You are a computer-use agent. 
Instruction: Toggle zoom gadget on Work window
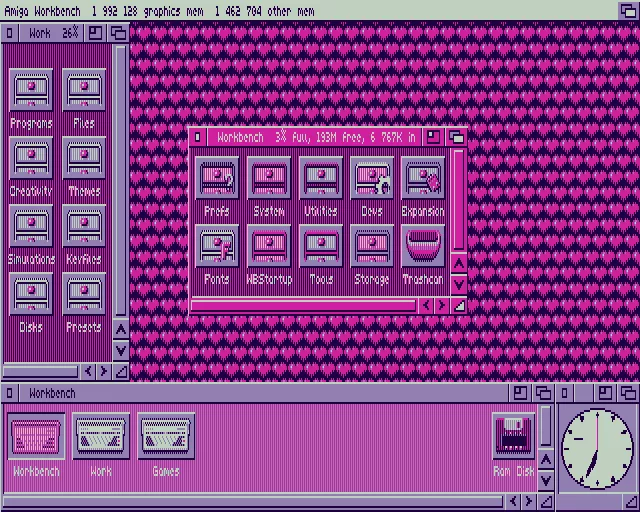point(96,33)
